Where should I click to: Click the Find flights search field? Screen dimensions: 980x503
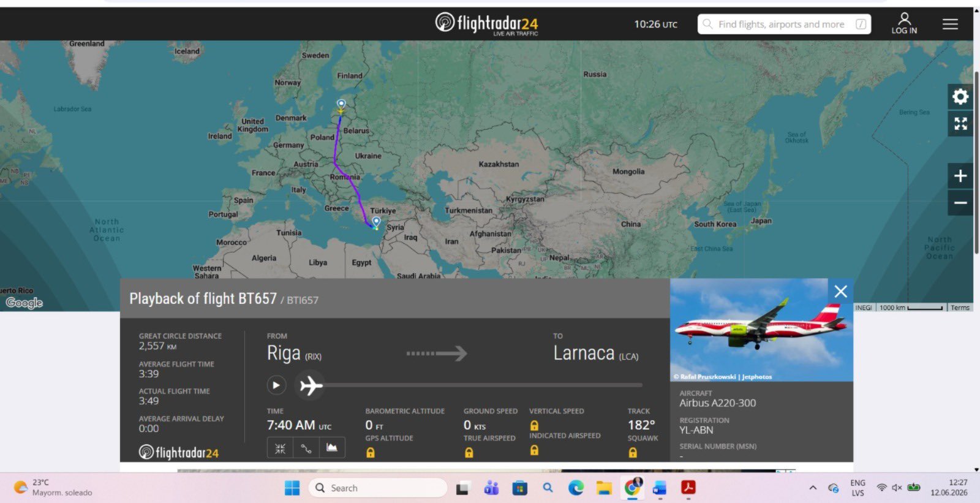point(784,24)
